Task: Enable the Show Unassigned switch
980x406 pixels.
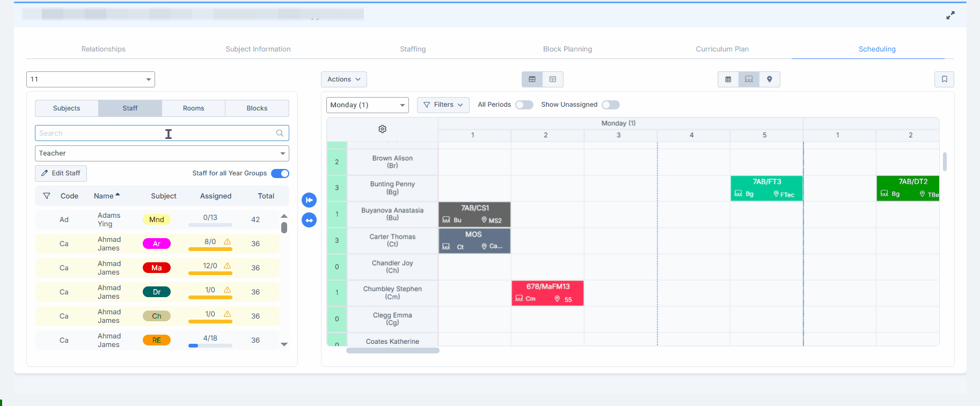Action: [x=610, y=105]
